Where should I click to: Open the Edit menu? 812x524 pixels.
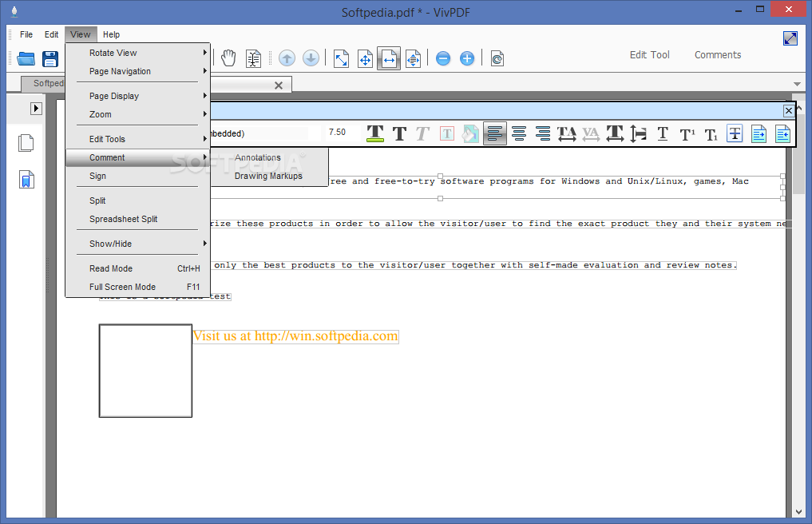coord(51,34)
